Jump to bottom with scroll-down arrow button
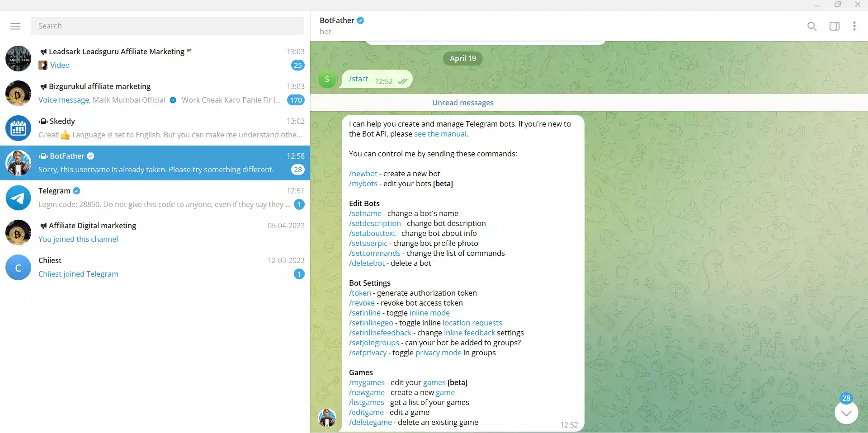This screenshot has width=868, height=433. coord(846,413)
